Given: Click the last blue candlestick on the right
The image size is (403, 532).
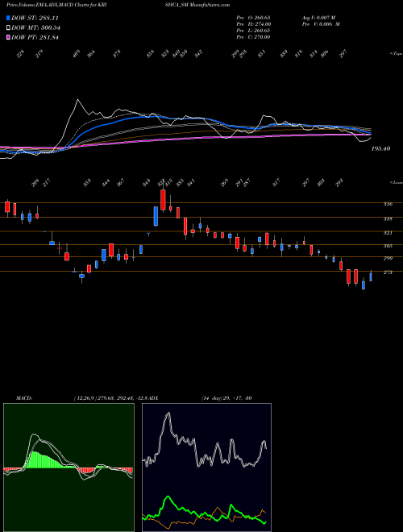Looking at the screenshot, I should pos(371,276).
